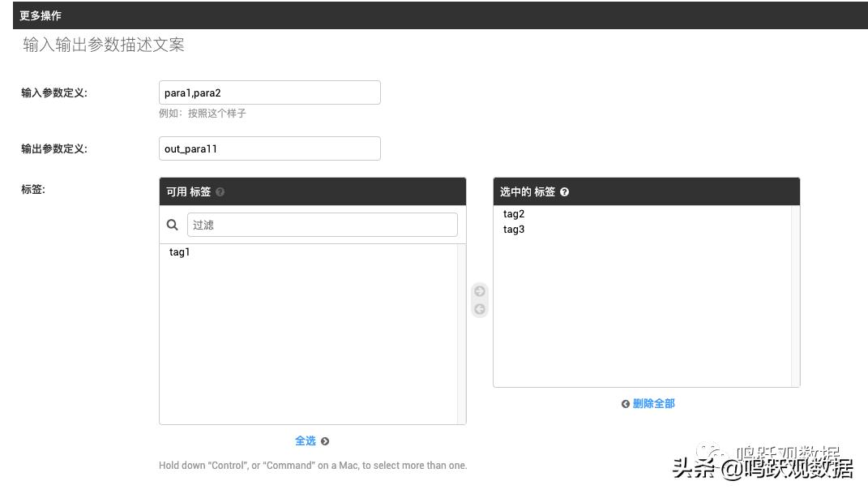
Task: Click the right-arrow transfer icon between tag lists
Action: pyautogui.click(x=480, y=290)
